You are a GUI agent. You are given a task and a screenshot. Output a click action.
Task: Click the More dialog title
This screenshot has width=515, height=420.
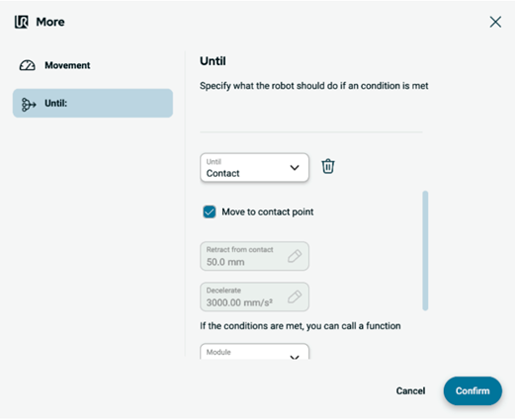(x=50, y=22)
